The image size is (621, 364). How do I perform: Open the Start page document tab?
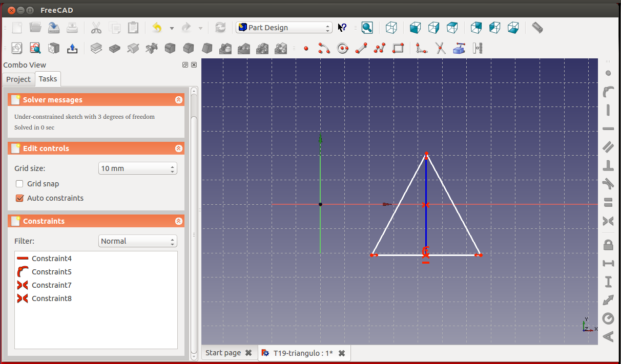click(x=223, y=353)
